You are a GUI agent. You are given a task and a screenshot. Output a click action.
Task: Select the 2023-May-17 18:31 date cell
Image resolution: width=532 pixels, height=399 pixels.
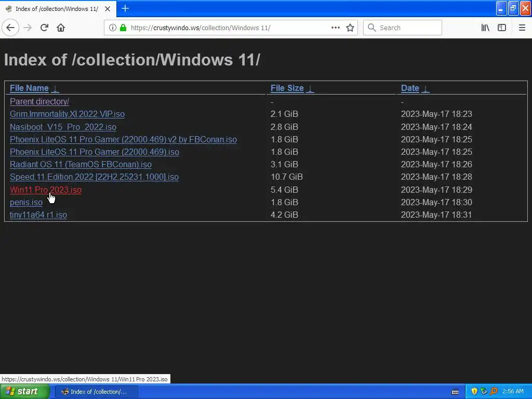coord(436,215)
